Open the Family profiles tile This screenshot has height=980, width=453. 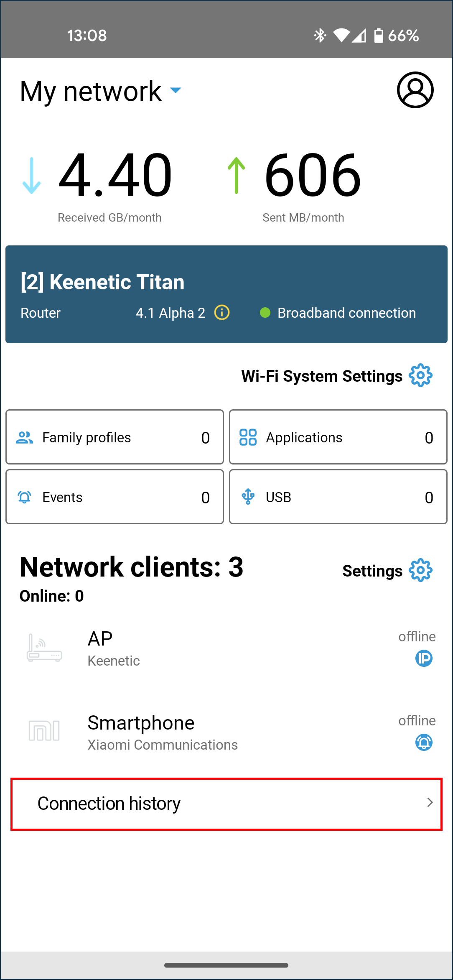[x=115, y=437]
